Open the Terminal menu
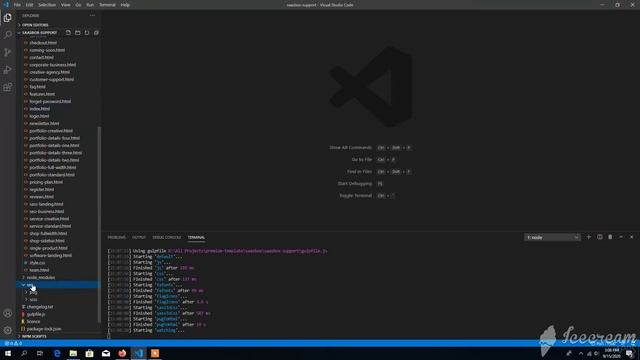 pos(107,5)
